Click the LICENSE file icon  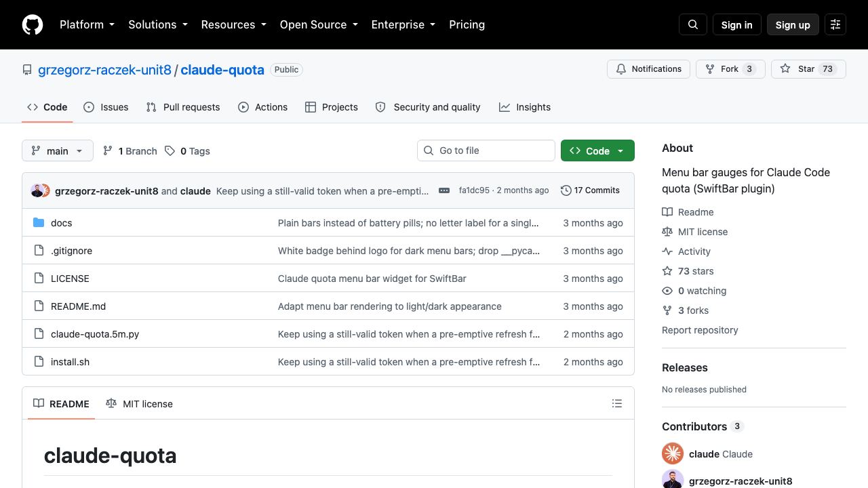click(39, 279)
